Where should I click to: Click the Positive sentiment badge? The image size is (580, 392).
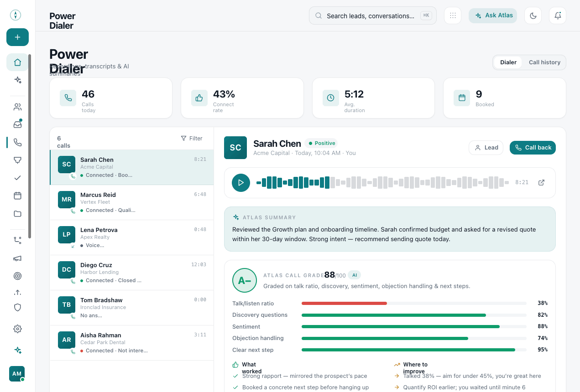[x=322, y=143]
